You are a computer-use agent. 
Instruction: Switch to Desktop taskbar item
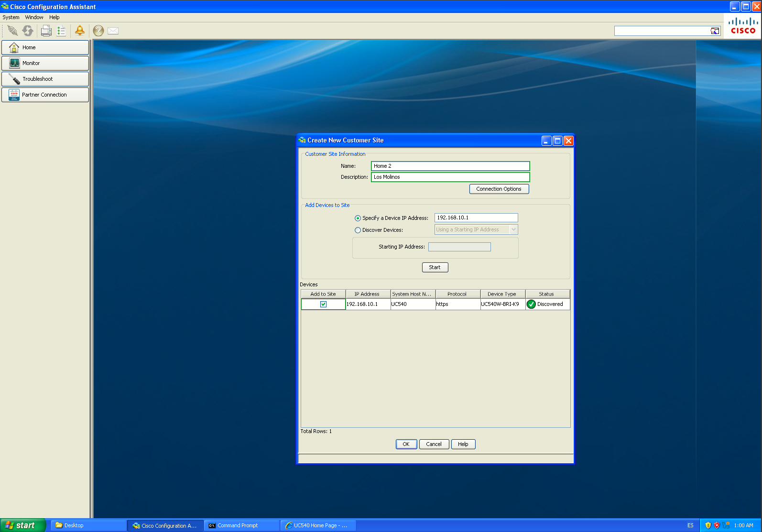(88, 525)
